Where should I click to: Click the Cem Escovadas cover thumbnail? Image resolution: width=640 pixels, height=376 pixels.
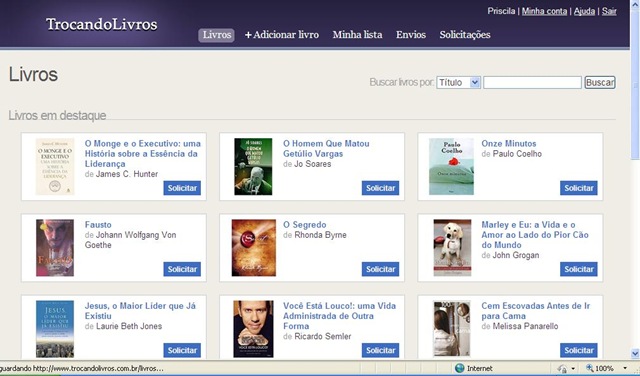[x=452, y=329]
